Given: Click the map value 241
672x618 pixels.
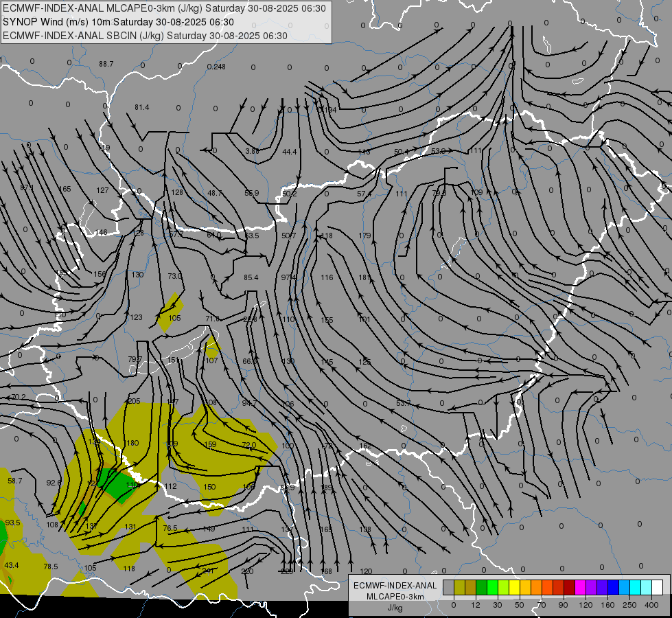Looking at the screenshot, I should point(208,571).
